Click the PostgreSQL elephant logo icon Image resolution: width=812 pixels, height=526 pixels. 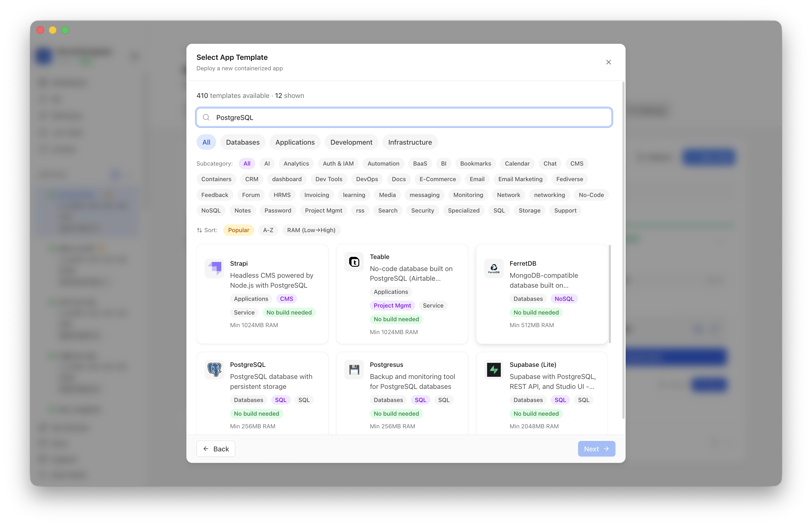point(214,370)
